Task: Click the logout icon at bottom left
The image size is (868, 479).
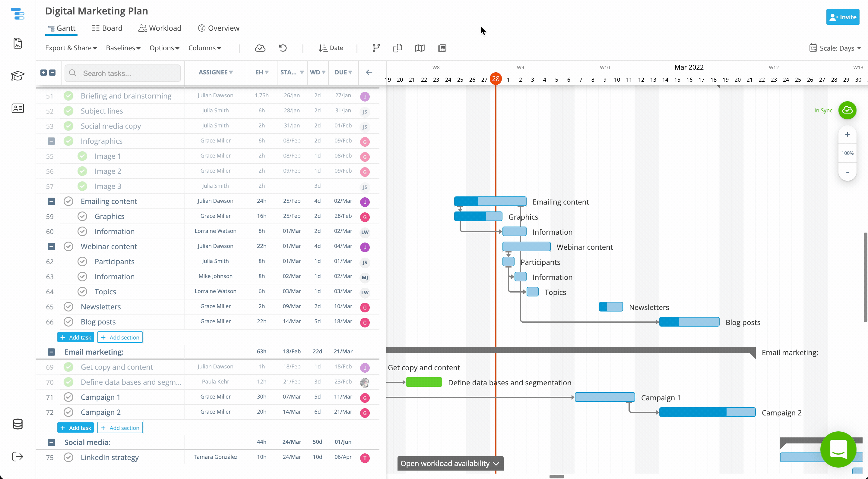Action: pos(17,456)
